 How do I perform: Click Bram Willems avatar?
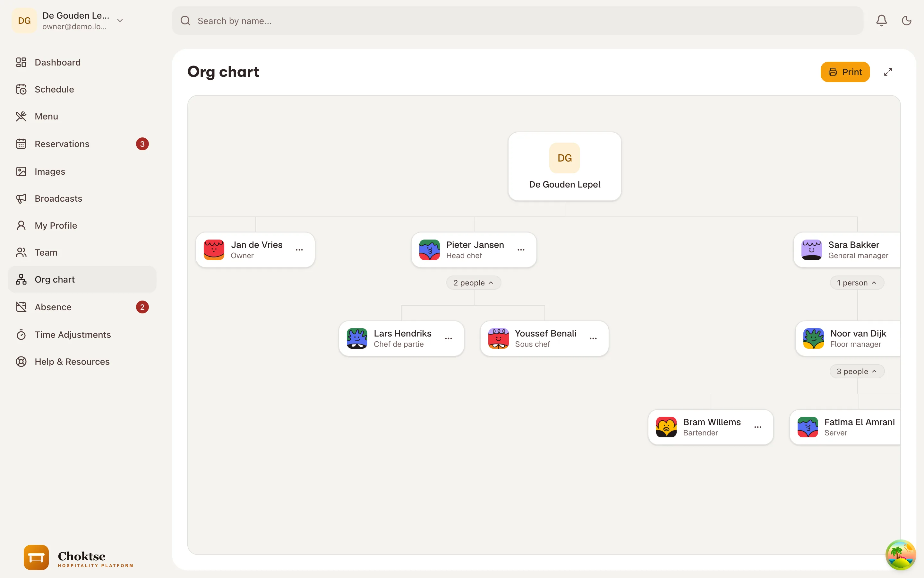point(666,427)
